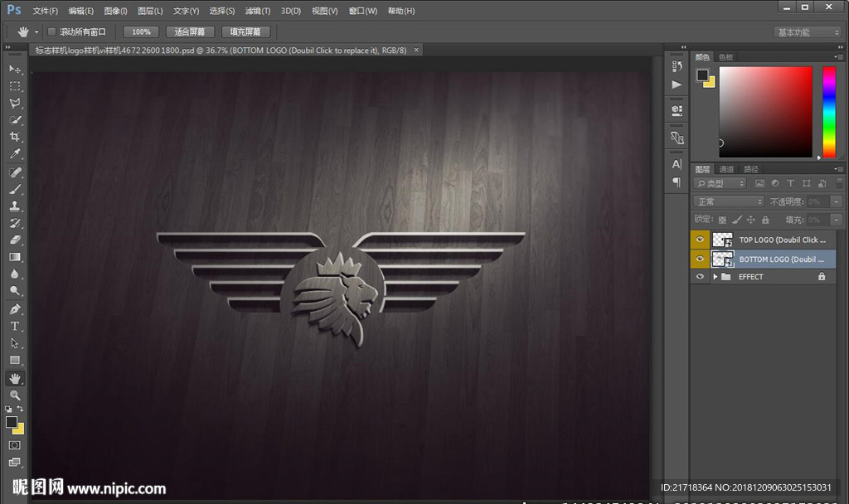Screen dimensions: 849x504
Task: Select the Hand tool in the toolbox
Action: 15,378
